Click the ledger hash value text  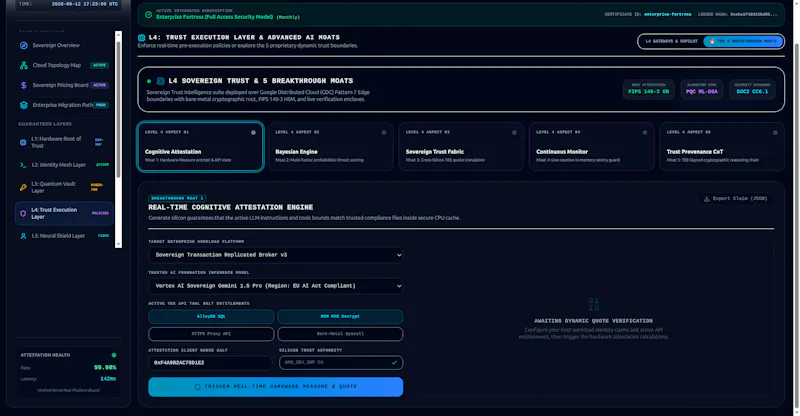pyautogui.click(x=754, y=14)
